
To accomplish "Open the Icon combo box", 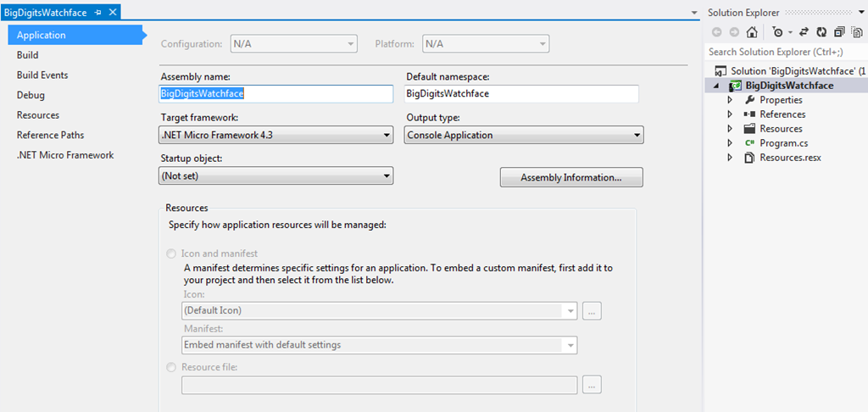I will coord(379,310).
